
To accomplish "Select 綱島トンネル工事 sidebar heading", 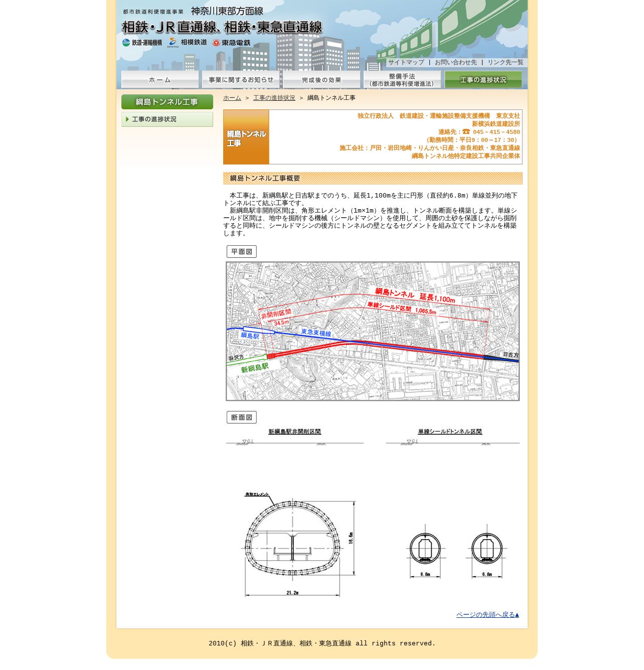I will [167, 102].
